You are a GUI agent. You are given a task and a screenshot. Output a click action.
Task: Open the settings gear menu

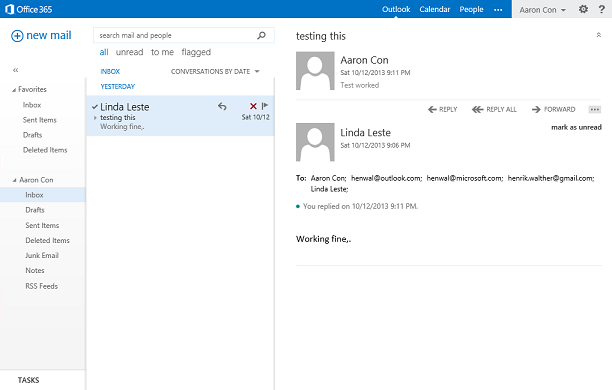[583, 9]
